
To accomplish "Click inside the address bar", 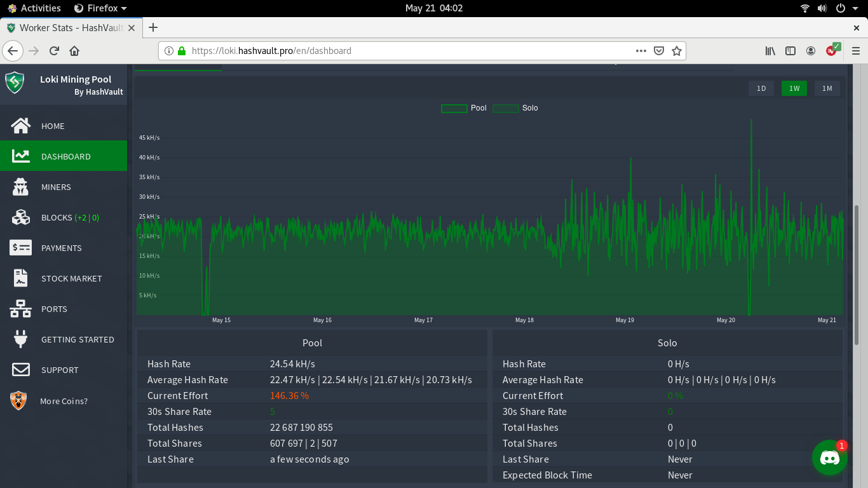I will point(381,51).
